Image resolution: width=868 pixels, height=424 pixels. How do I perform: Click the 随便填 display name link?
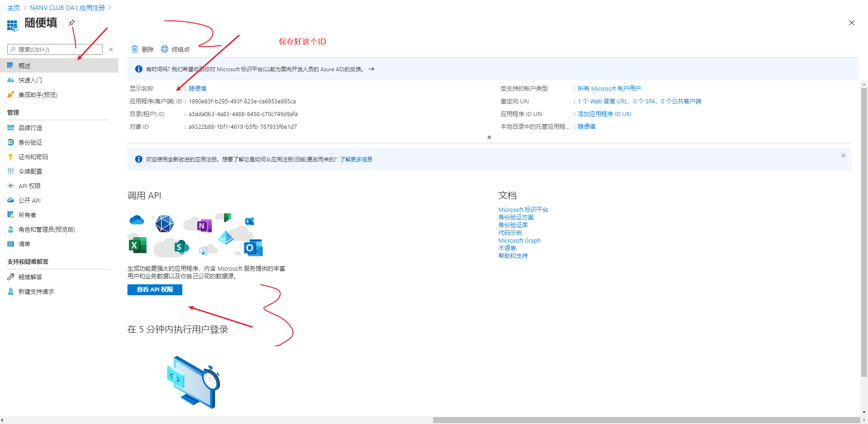click(x=197, y=88)
